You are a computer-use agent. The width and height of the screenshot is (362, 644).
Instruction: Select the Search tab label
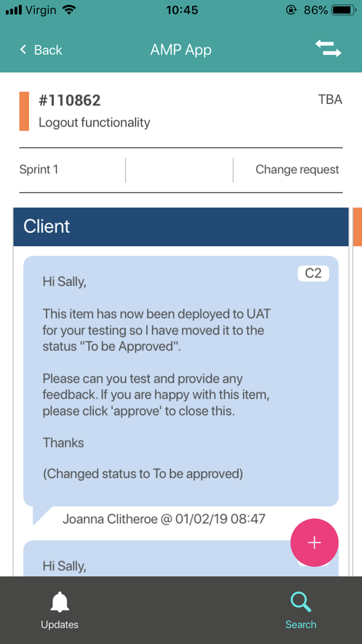click(x=301, y=624)
